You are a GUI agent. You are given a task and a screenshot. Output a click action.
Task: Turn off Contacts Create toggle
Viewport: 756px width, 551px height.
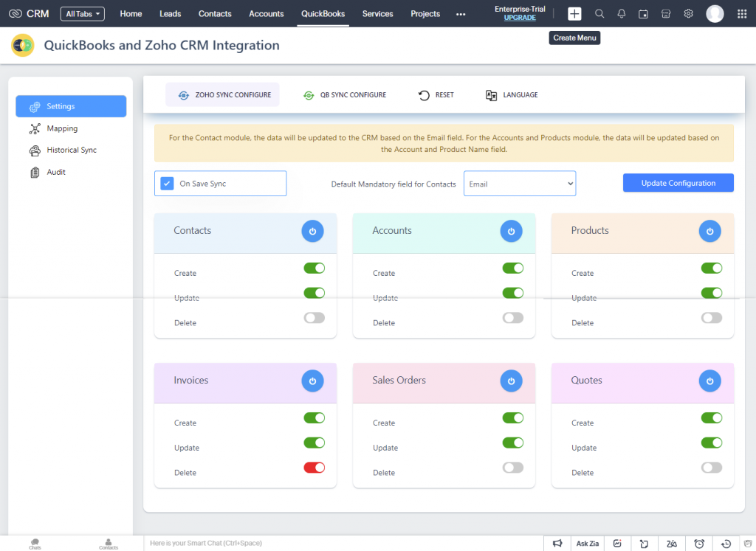tap(315, 268)
